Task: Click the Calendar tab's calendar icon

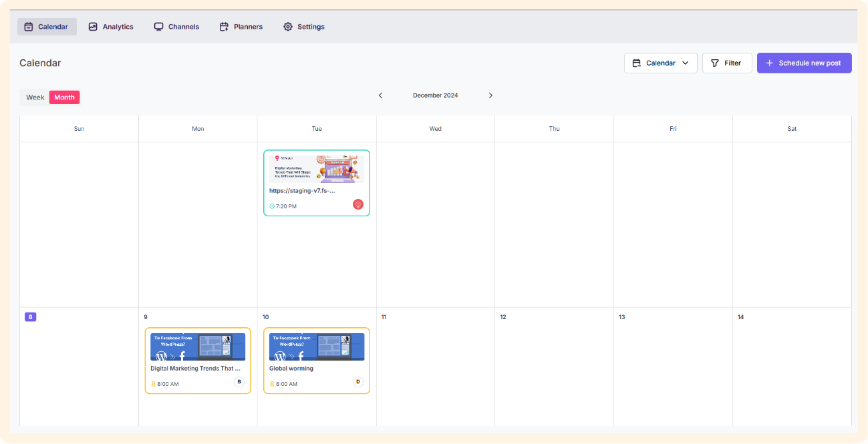Action: pos(29,27)
